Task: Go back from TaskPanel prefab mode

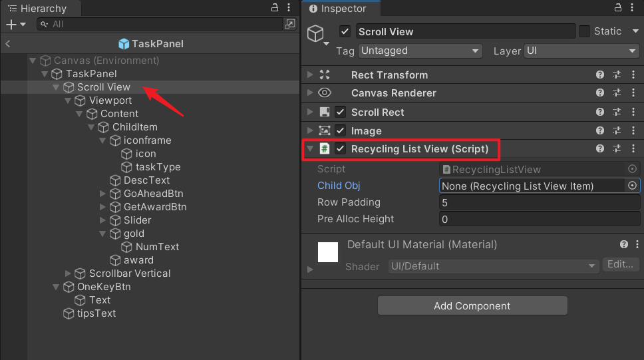Action: click(x=7, y=43)
